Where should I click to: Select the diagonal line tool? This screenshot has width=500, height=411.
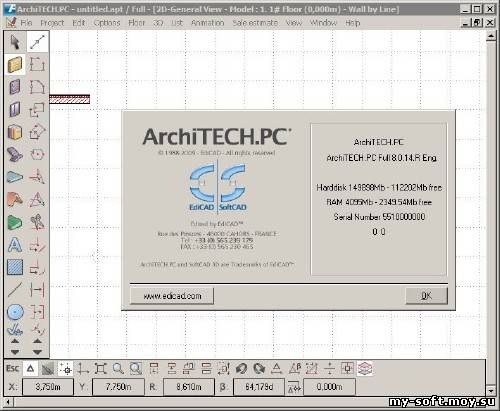pyautogui.click(x=15, y=290)
